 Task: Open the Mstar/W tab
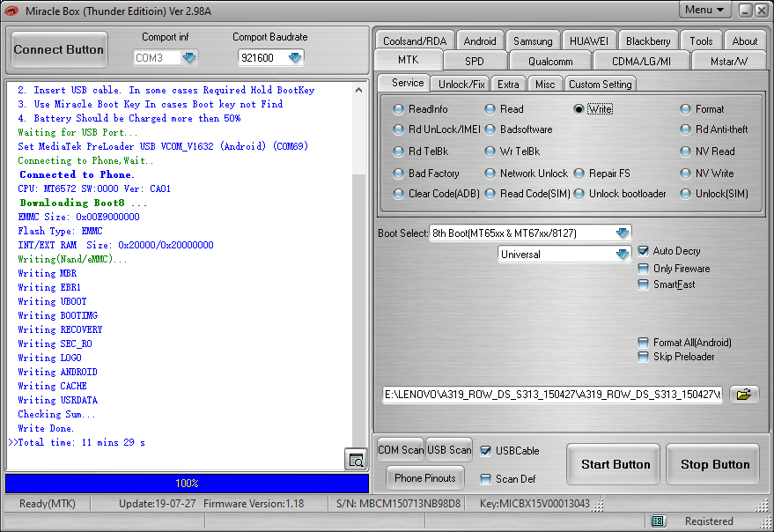pyautogui.click(x=728, y=62)
